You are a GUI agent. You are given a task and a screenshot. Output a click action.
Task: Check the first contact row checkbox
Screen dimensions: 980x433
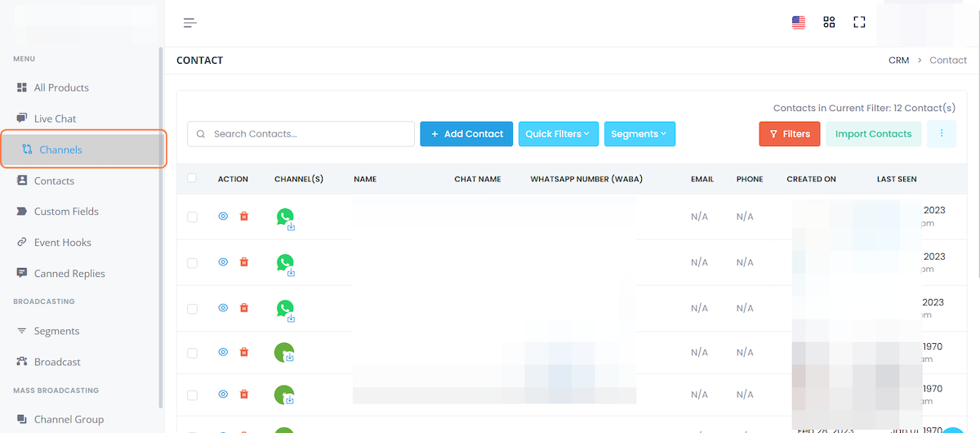tap(192, 216)
